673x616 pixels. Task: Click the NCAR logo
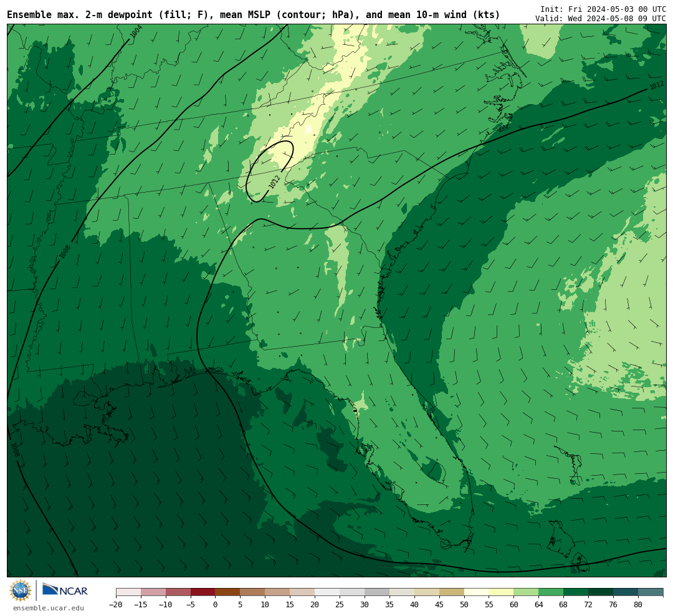tap(65, 590)
